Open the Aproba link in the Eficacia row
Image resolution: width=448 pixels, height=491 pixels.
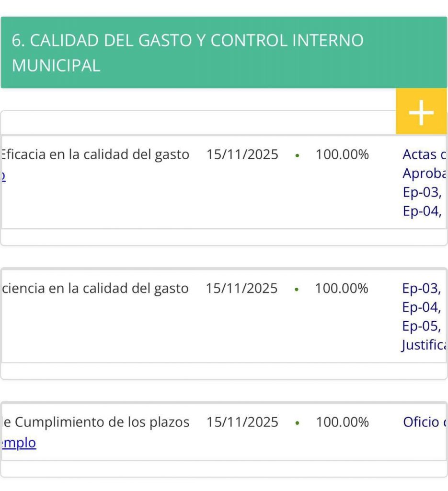tap(424, 174)
